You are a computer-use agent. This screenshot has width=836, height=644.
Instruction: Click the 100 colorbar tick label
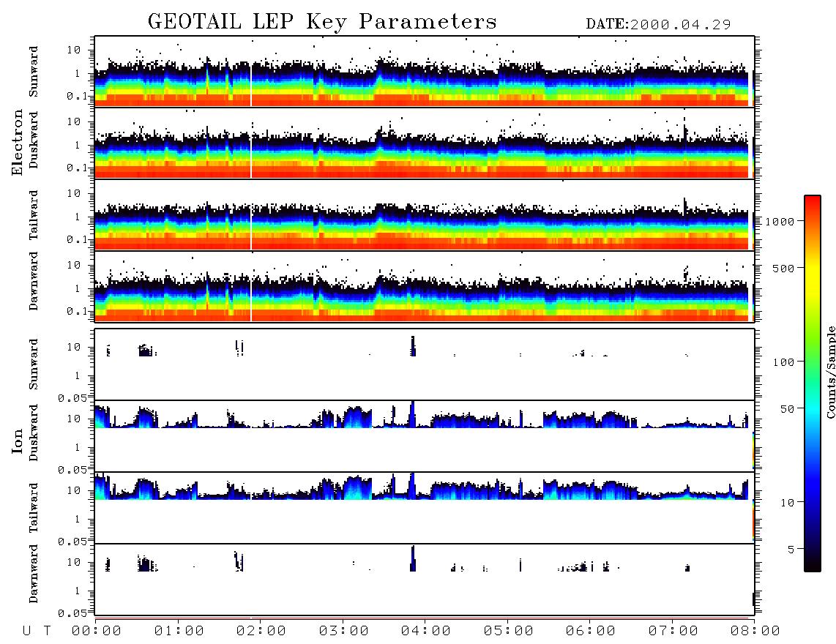(783, 362)
